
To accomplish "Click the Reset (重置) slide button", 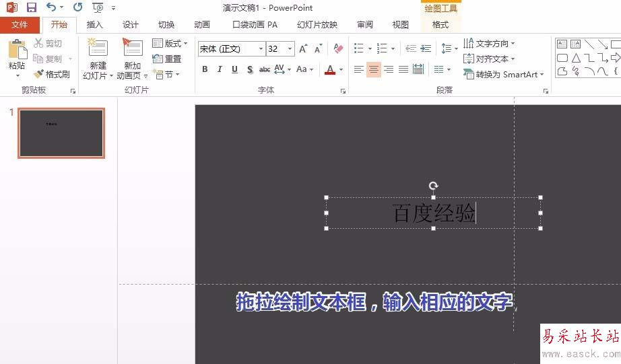I will pyautogui.click(x=167, y=59).
